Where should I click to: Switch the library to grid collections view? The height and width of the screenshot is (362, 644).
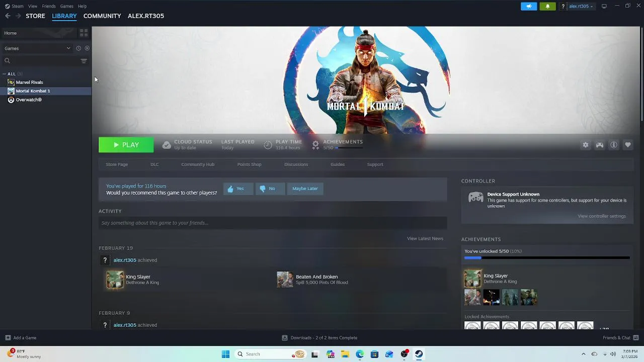coord(84,33)
